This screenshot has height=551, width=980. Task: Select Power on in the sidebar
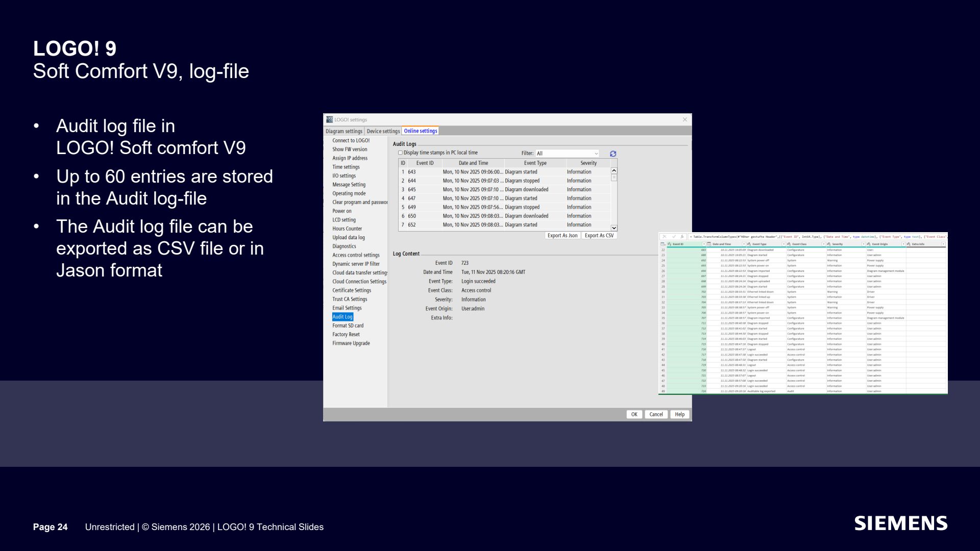point(342,211)
